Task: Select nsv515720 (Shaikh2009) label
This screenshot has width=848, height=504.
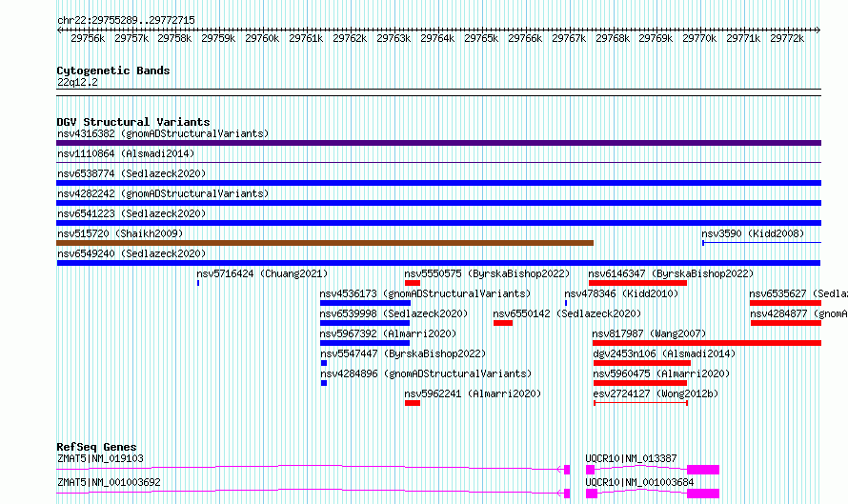Action: coord(120,233)
